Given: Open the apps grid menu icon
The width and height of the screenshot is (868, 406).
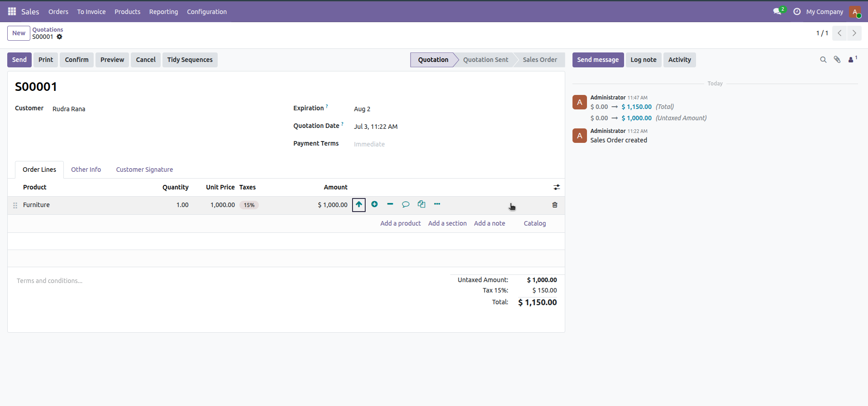Looking at the screenshot, I should pos(12,11).
